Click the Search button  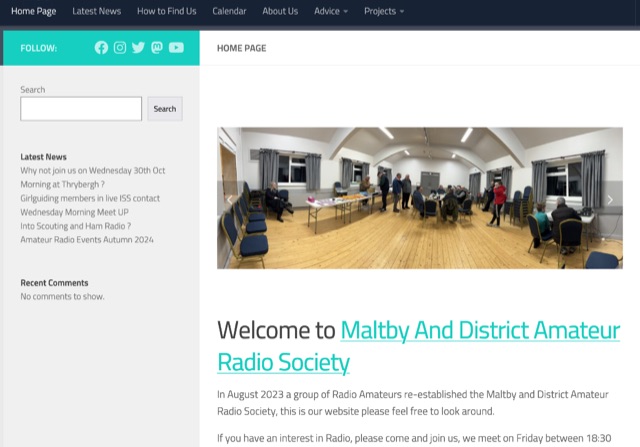[165, 109]
